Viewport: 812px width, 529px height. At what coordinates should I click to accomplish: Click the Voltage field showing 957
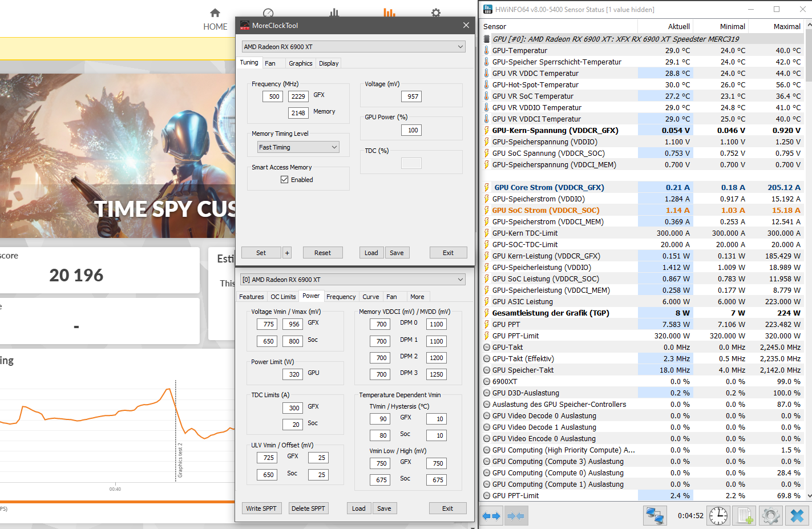coord(413,96)
